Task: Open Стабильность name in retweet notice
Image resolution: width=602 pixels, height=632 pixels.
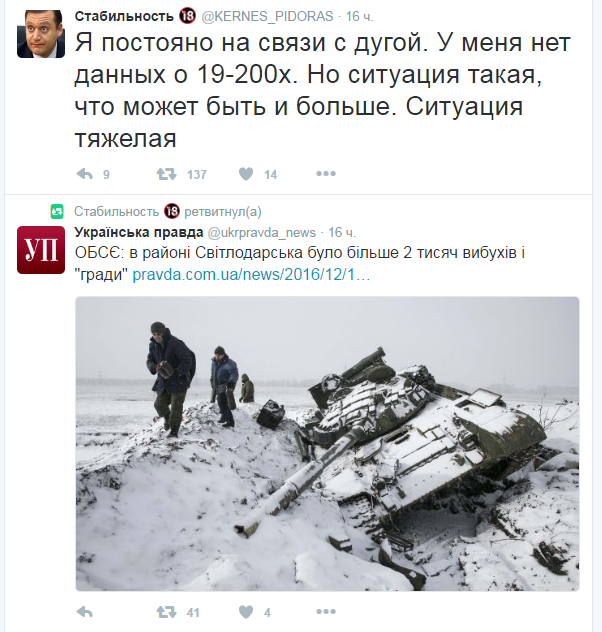Action: pyautogui.click(x=117, y=212)
